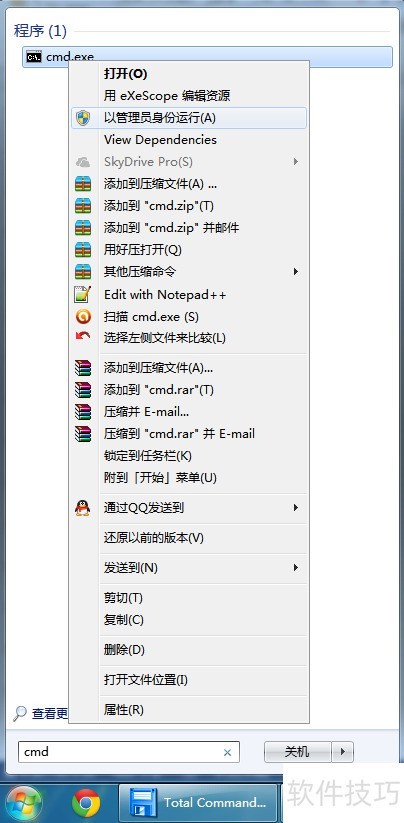Click the 关机 shutdown button
Viewport: 404px width, 823px height.
pos(297,752)
